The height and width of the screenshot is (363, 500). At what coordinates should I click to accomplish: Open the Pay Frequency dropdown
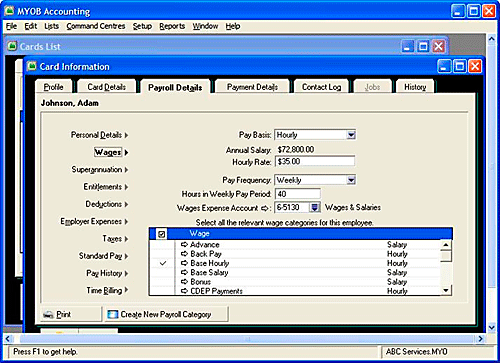pyautogui.click(x=351, y=180)
